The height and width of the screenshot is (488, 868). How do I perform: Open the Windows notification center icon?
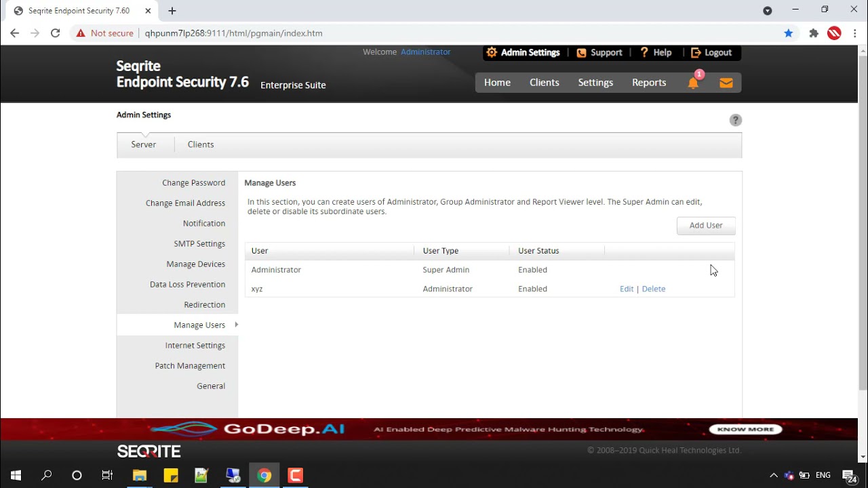[x=850, y=476]
